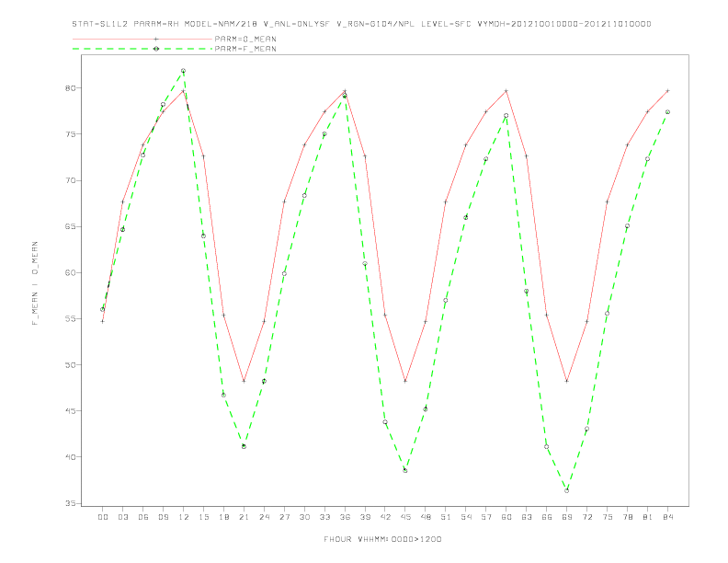Click the FHOUR VHHMM x-axis title

point(382,539)
